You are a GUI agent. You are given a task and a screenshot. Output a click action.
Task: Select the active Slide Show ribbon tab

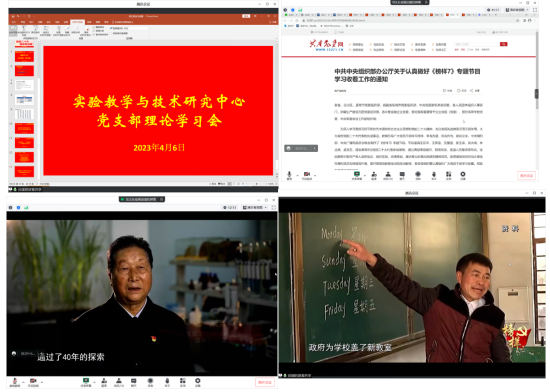click(78, 22)
